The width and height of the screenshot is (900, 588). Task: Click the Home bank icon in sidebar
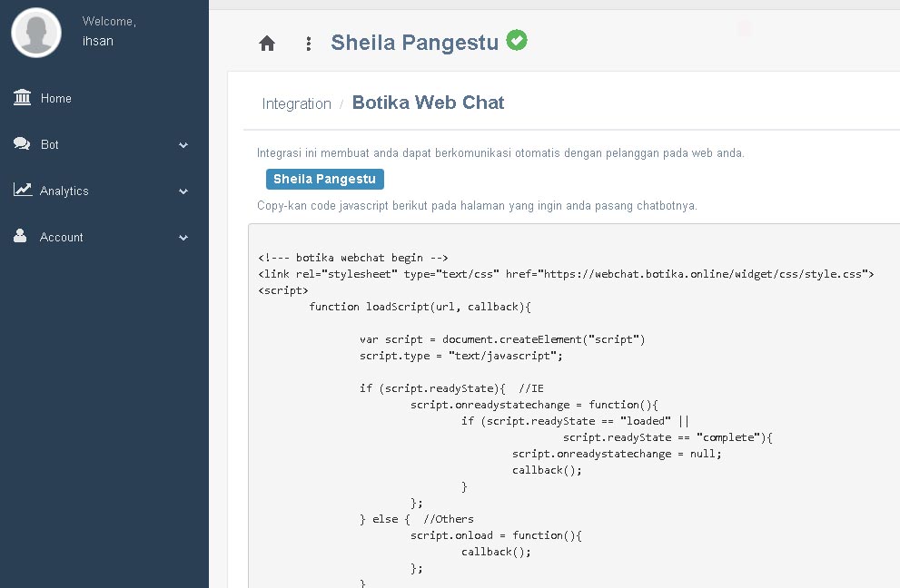tap(22, 97)
